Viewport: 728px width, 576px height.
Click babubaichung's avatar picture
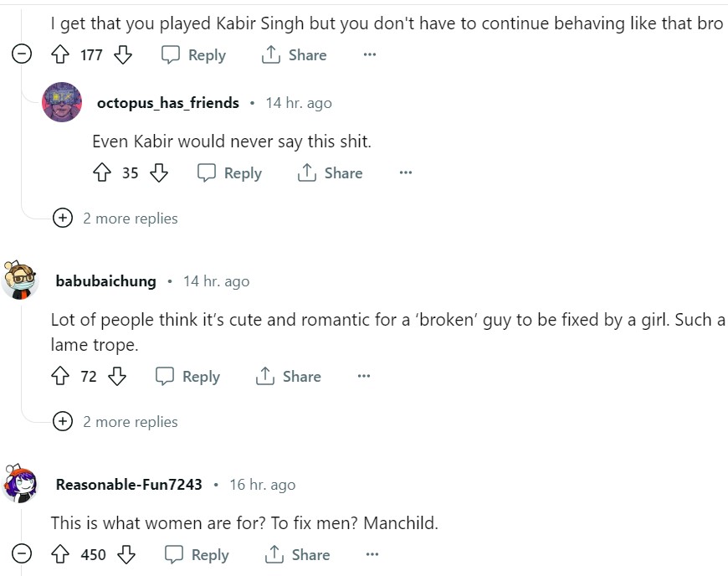(21, 280)
